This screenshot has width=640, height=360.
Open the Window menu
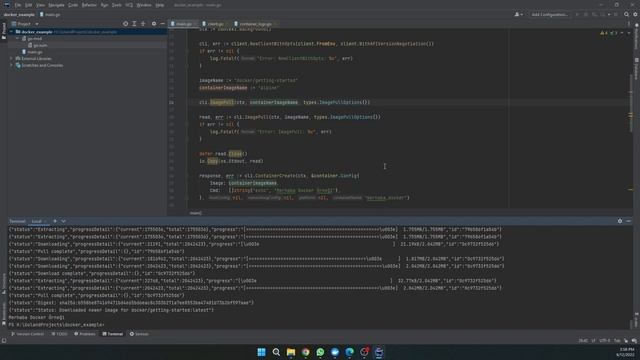(144, 5)
